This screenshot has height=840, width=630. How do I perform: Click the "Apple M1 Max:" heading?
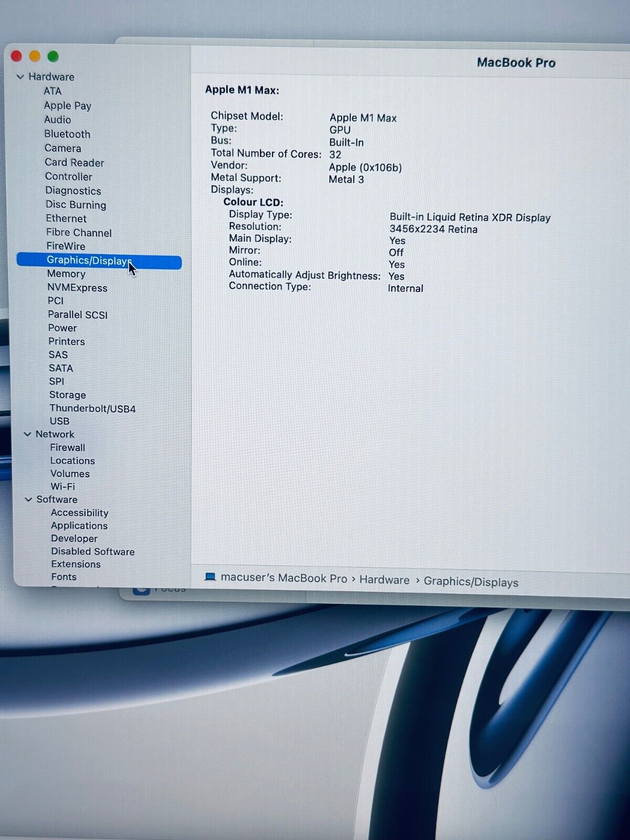242,90
